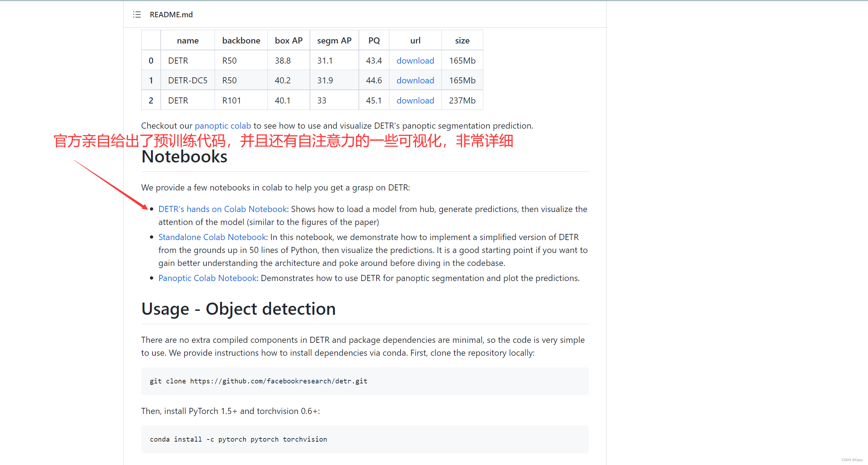Select the DETR-DC5 name cell

[x=187, y=80]
